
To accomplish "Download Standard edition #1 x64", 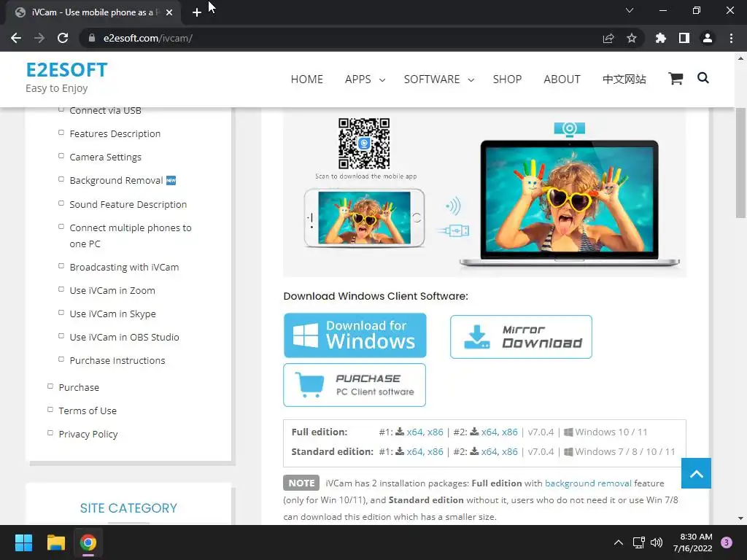I will (414, 451).
